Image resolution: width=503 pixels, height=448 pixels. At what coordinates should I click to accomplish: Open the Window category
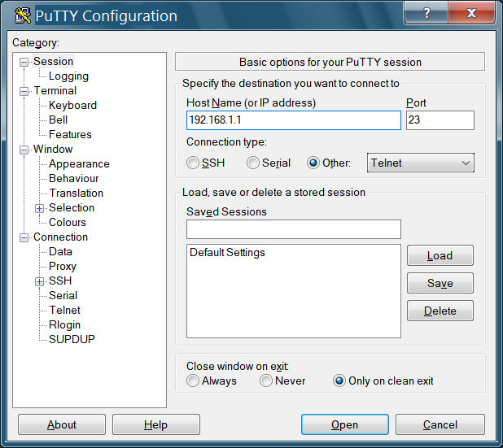point(53,149)
